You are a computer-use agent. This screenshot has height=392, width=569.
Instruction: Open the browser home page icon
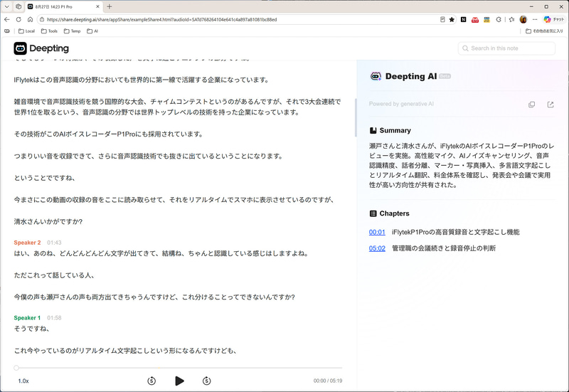click(30, 20)
